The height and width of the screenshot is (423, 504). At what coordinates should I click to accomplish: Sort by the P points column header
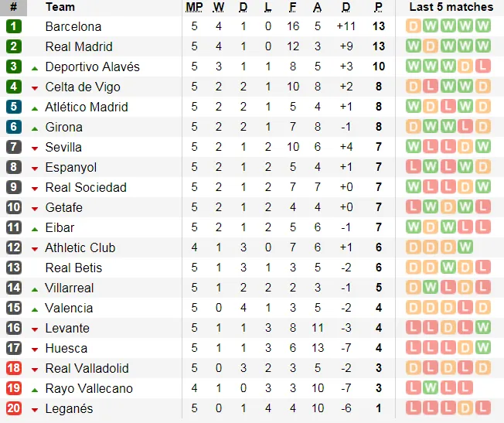[x=379, y=7]
